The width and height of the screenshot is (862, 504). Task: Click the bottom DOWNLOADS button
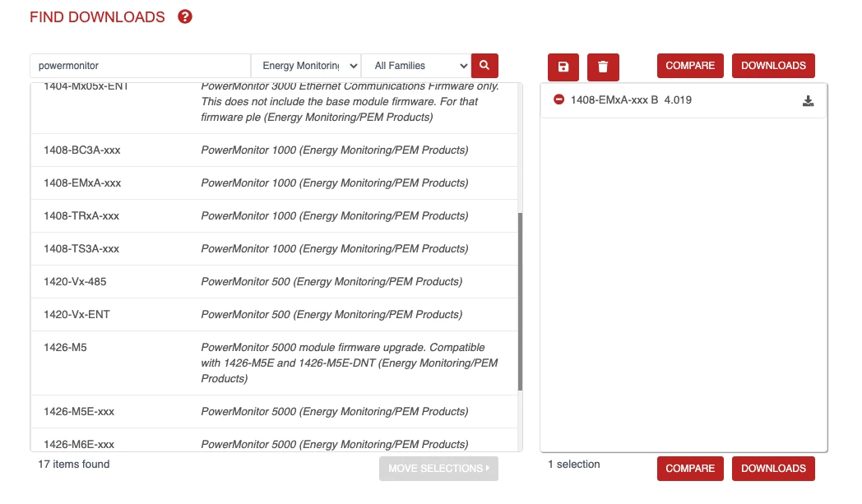pyautogui.click(x=773, y=469)
